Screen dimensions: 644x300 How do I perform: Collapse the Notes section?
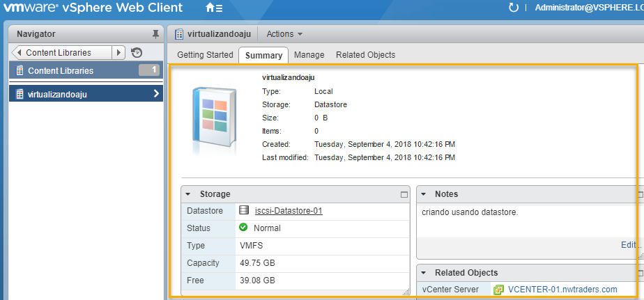424,194
